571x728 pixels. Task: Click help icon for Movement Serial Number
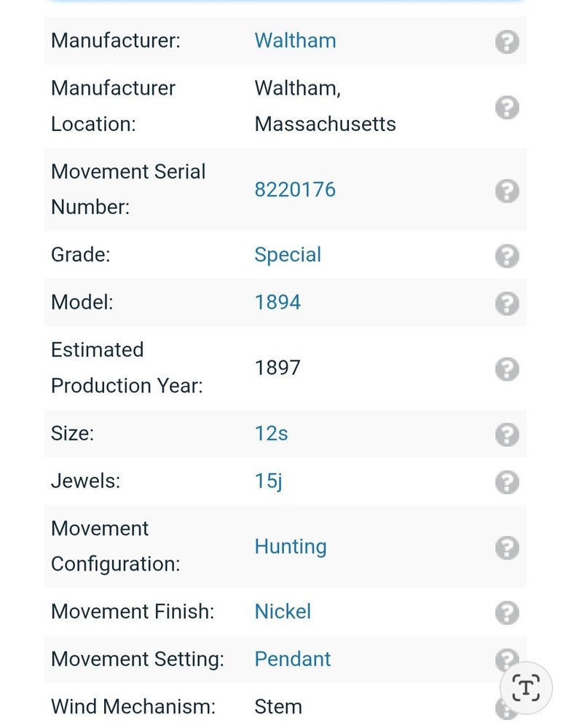pyautogui.click(x=507, y=191)
